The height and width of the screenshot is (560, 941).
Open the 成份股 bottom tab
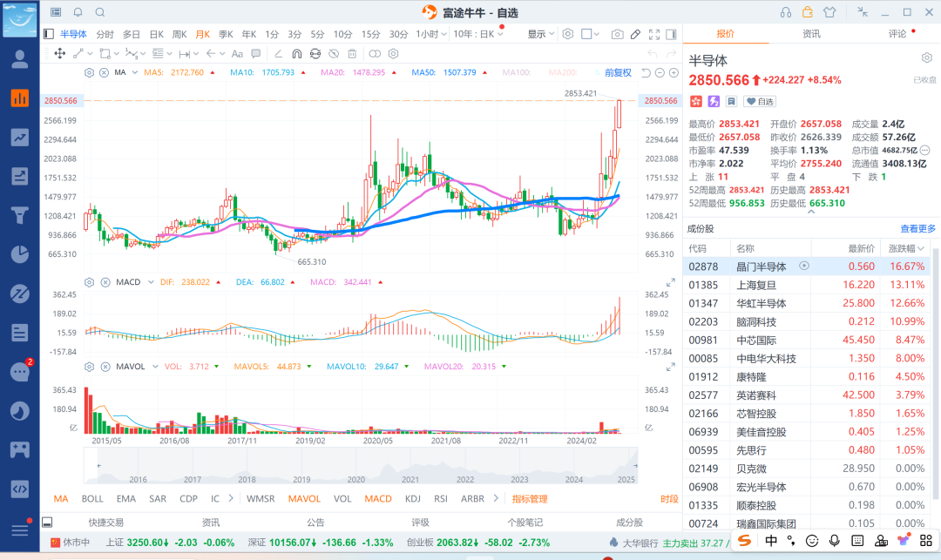(x=630, y=523)
